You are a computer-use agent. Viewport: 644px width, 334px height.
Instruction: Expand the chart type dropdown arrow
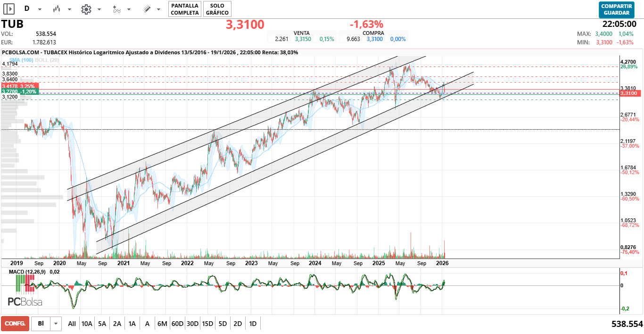[69, 9]
